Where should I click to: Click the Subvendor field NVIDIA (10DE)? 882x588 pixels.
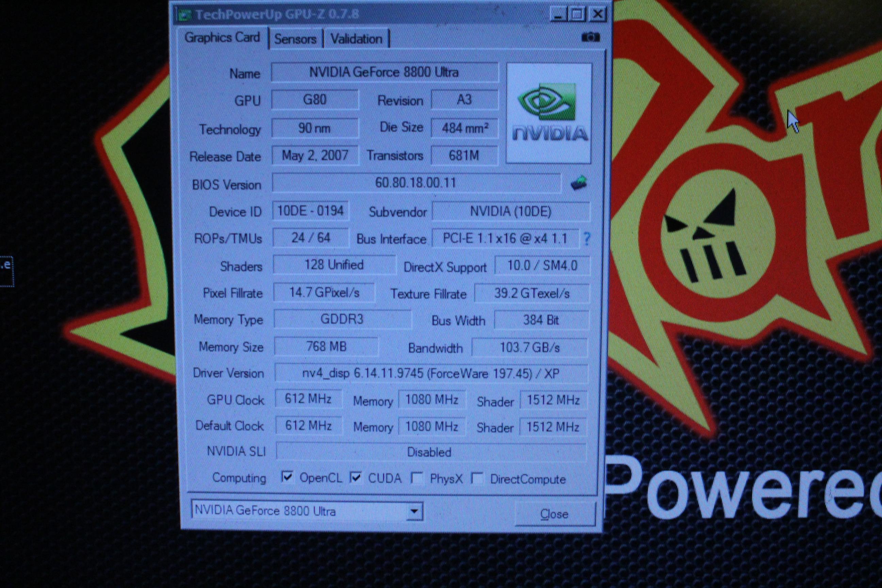(511, 212)
